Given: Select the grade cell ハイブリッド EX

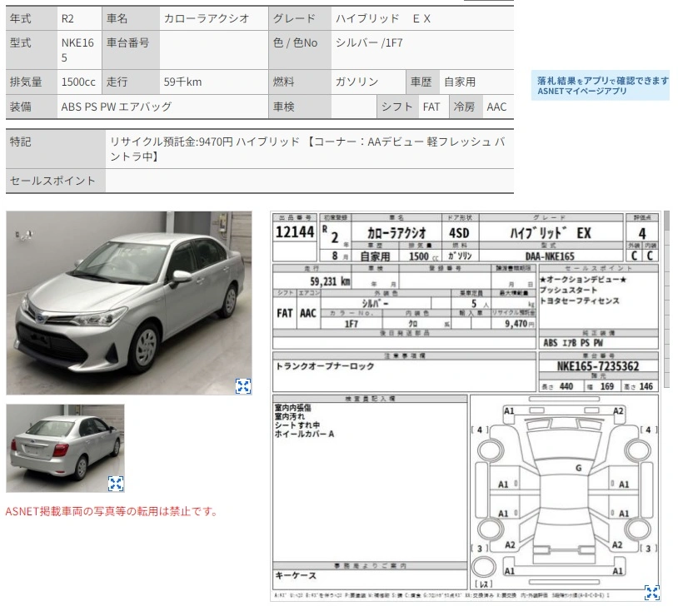Looking at the screenshot, I should click(422, 18).
